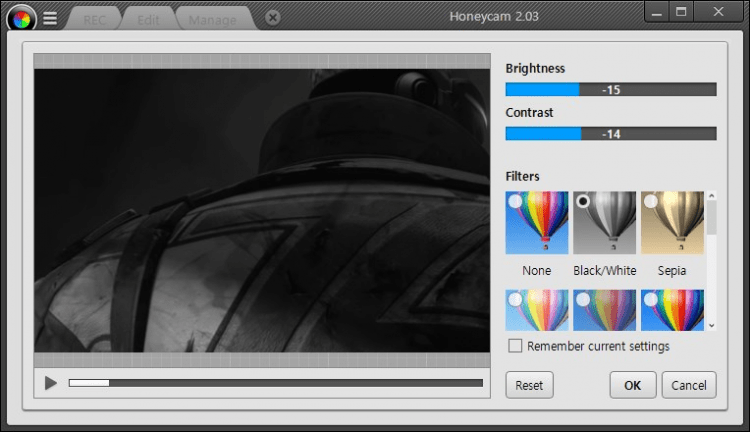Enable Remember current settings checkbox
The height and width of the screenshot is (432, 750).
coord(516,346)
